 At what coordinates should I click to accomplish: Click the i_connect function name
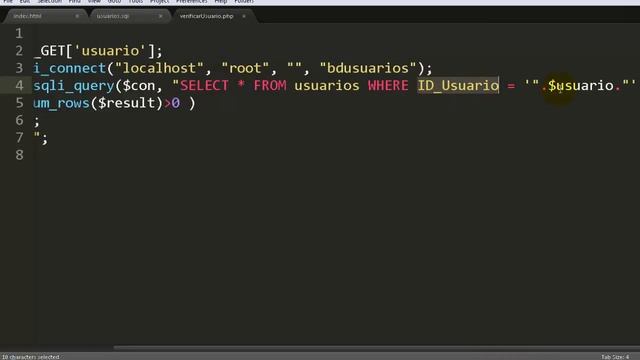pos(70,68)
